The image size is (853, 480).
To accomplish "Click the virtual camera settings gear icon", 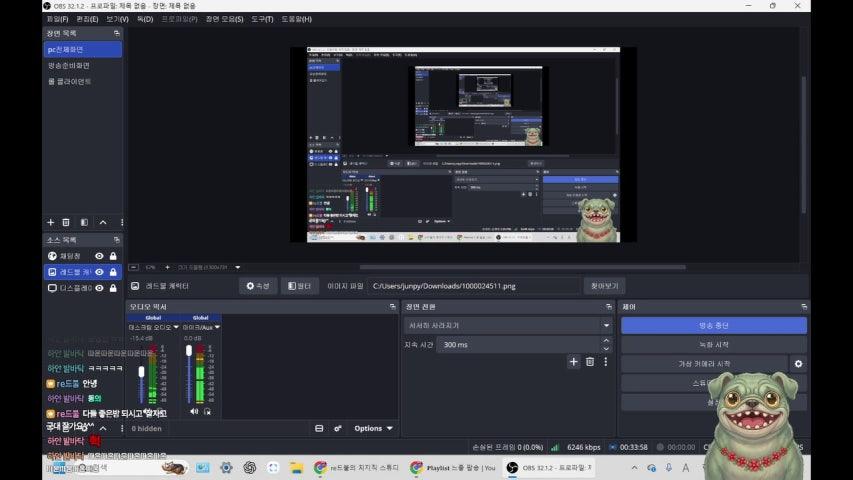I will [x=798, y=364].
